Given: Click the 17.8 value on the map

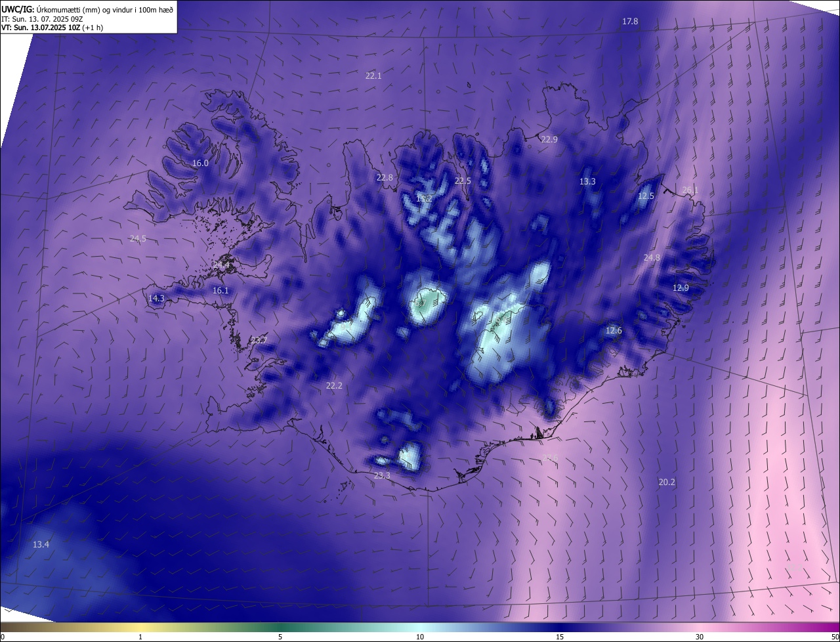Looking at the screenshot, I should pyautogui.click(x=630, y=22).
